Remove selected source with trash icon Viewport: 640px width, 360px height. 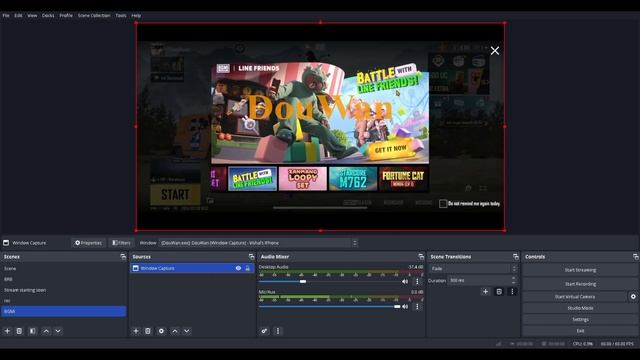pyautogui.click(x=148, y=331)
